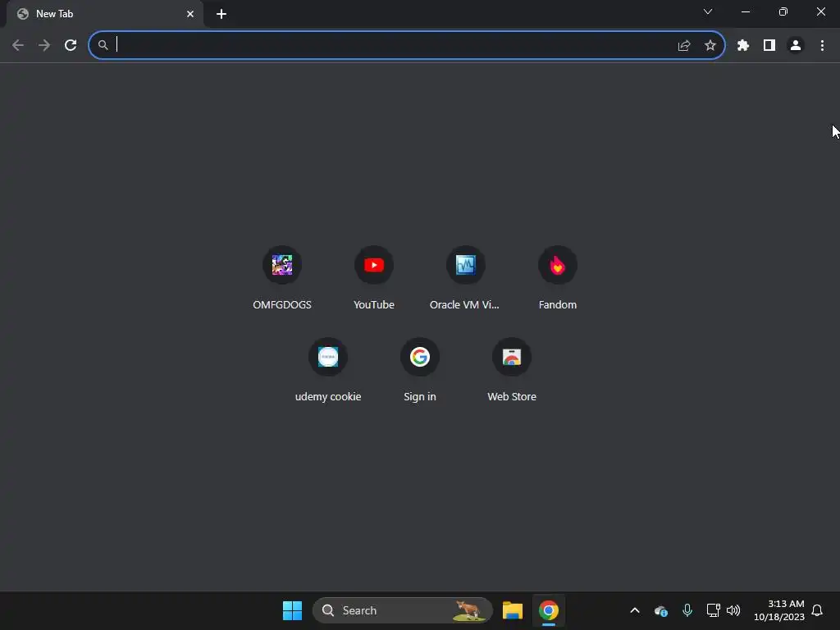Open the network tray icon
This screenshot has width=840, height=630.
(713, 610)
